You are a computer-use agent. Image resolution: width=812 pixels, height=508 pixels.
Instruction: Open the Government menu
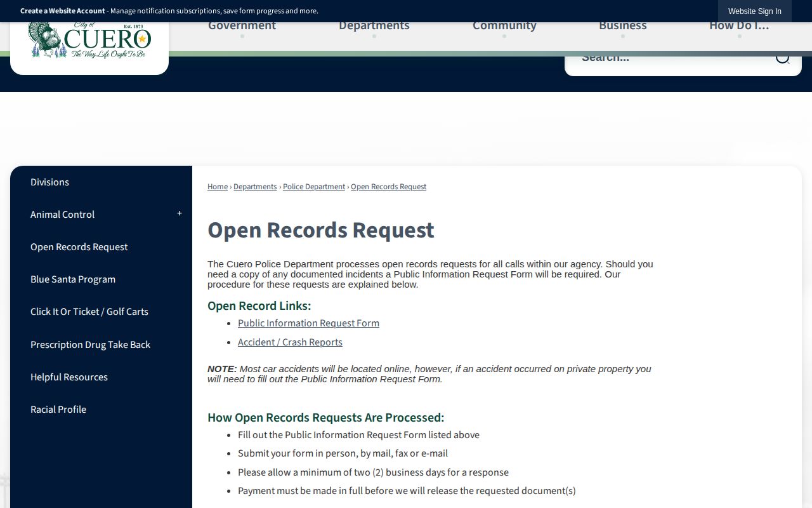(242, 26)
